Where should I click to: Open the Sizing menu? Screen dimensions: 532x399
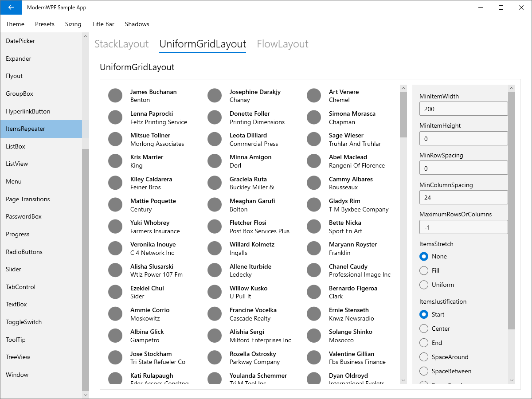[x=73, y=24]
